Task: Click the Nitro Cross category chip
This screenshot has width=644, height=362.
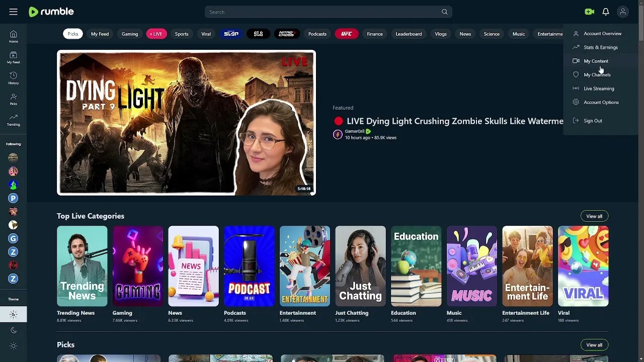Action: click(286, 34)
